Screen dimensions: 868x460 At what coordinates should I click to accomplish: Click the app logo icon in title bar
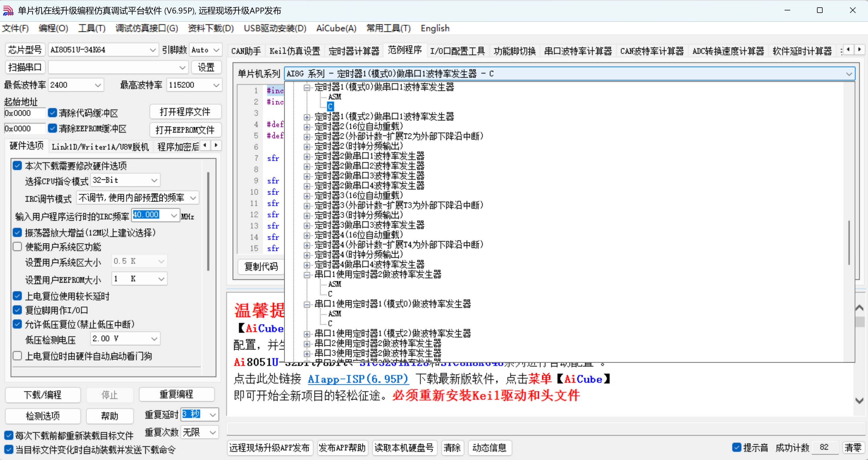coord(8,11)
